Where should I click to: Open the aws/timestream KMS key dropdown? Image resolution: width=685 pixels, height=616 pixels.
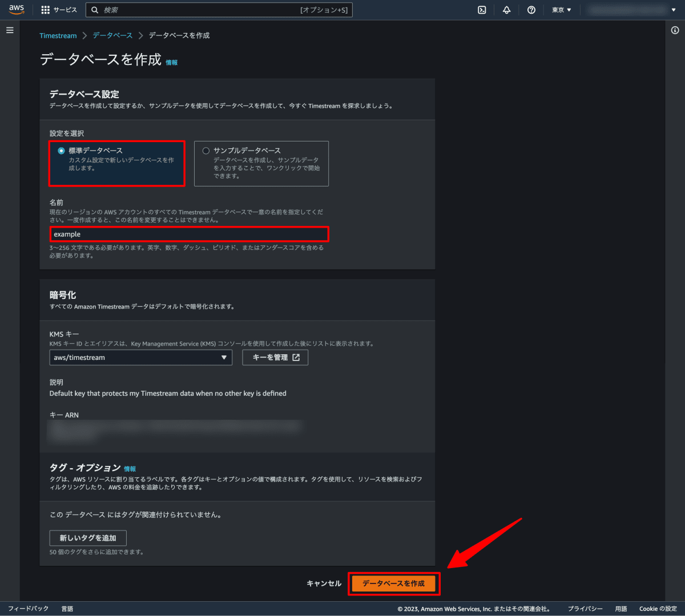(x=141, y=358)
